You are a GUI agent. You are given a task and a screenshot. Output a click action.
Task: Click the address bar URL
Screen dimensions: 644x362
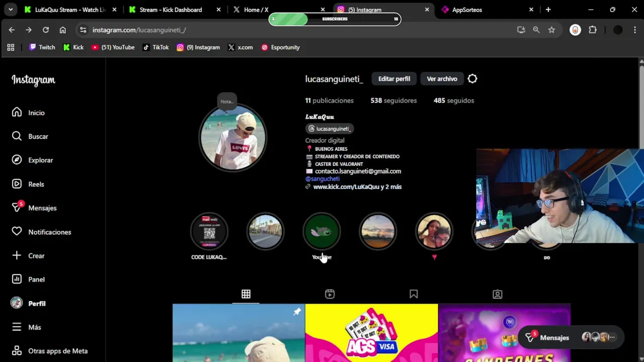(139, 30)
